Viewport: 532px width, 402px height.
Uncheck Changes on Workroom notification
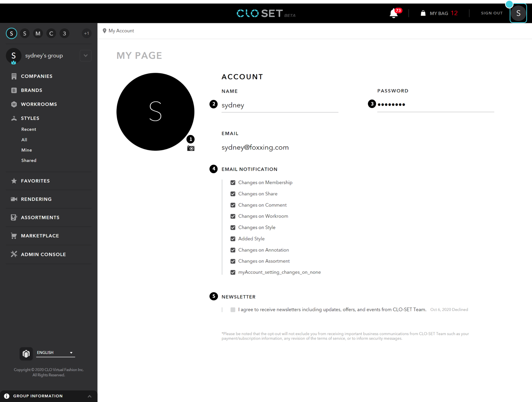[x=233, y=216]
